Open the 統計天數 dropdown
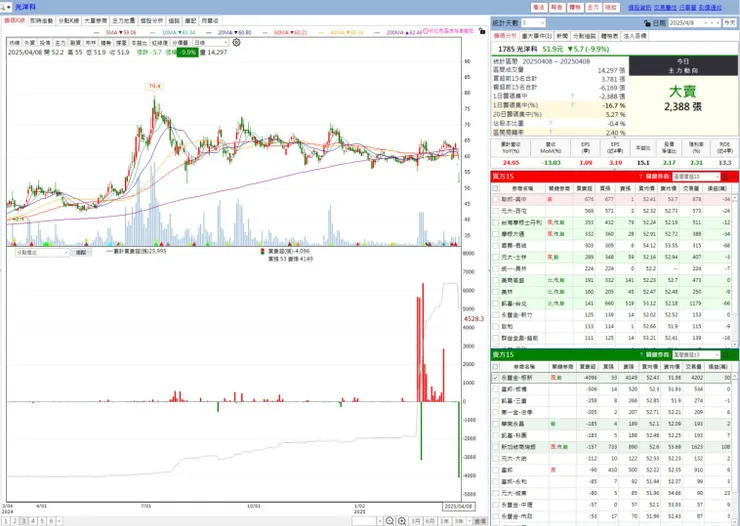Screen dimensions: 740x526 pyautogui.click(x=533, y=23)
